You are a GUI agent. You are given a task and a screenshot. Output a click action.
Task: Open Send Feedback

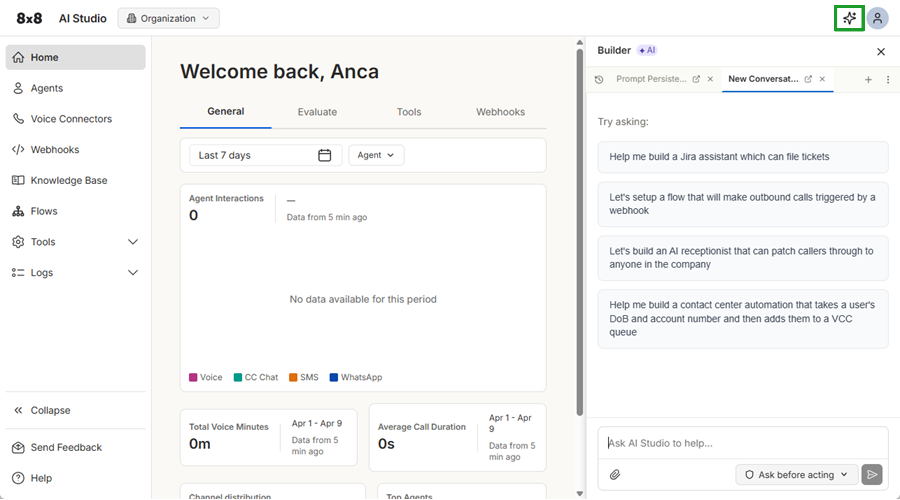(75, 447)
